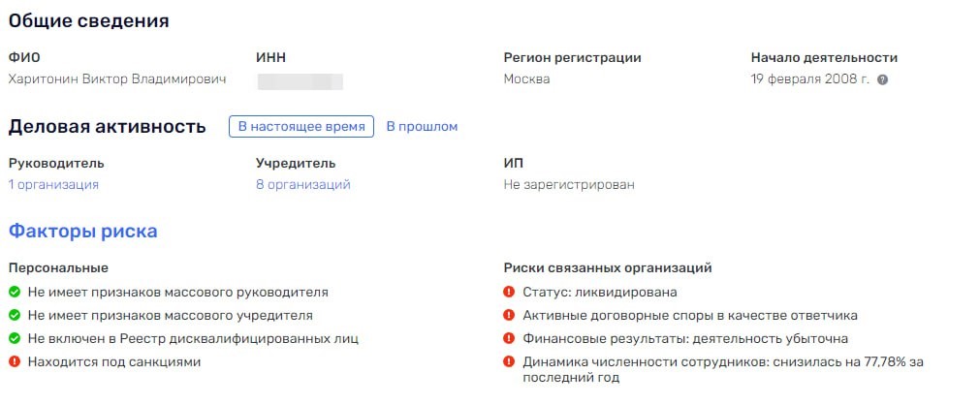This screenshot has width=980, height=405.
Task: Open the "Факторы риска" heading link
Action: (82, 232)
